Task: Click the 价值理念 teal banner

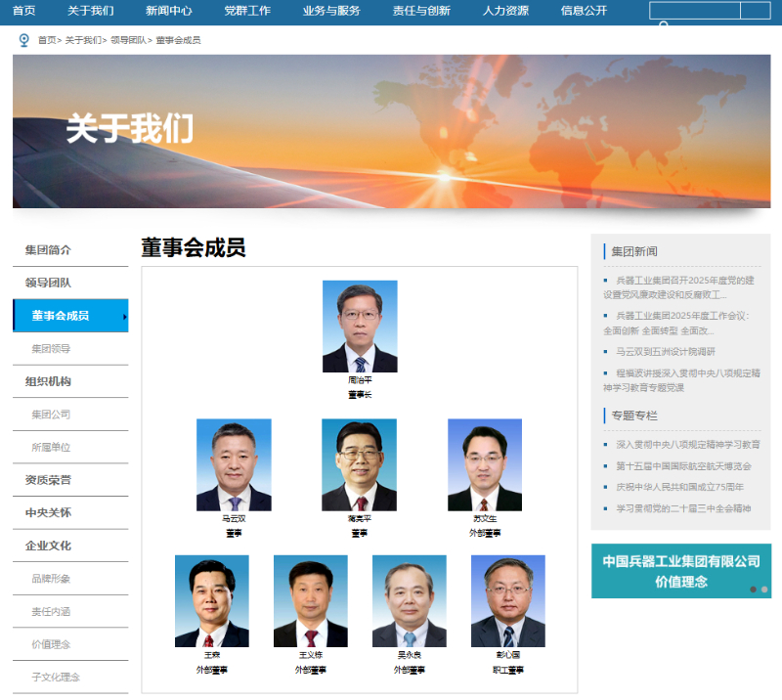Action: pyautogui.click(x=680, y=571)
